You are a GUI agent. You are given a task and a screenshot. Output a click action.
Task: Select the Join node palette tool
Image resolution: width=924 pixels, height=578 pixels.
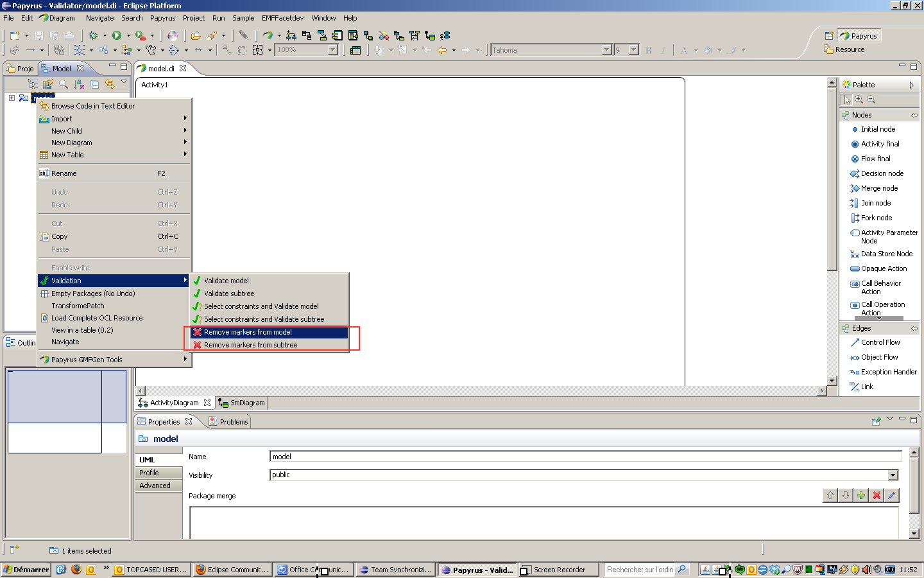click(870, 203)
